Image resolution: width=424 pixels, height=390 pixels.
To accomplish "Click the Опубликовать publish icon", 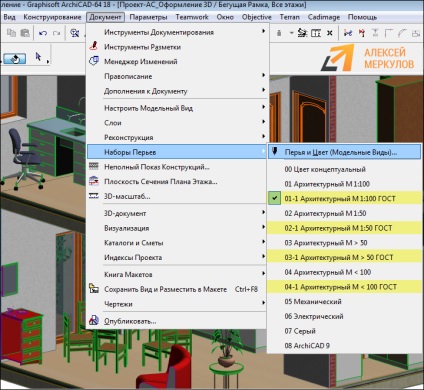I will click(x=94, y=321).
